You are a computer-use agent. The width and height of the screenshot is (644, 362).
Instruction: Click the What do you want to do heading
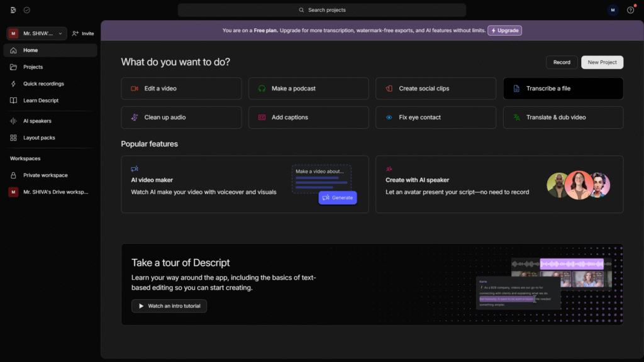coord(175,62)
